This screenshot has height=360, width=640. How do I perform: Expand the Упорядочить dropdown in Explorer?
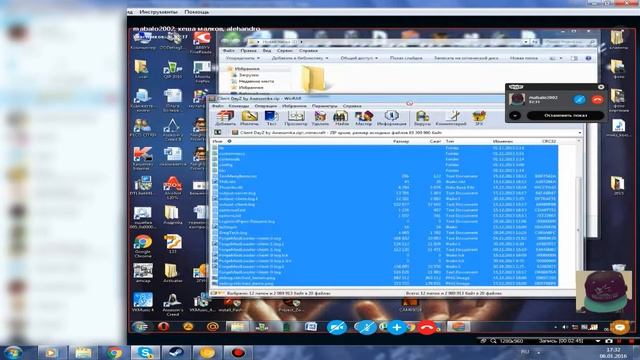click(243, 58)
